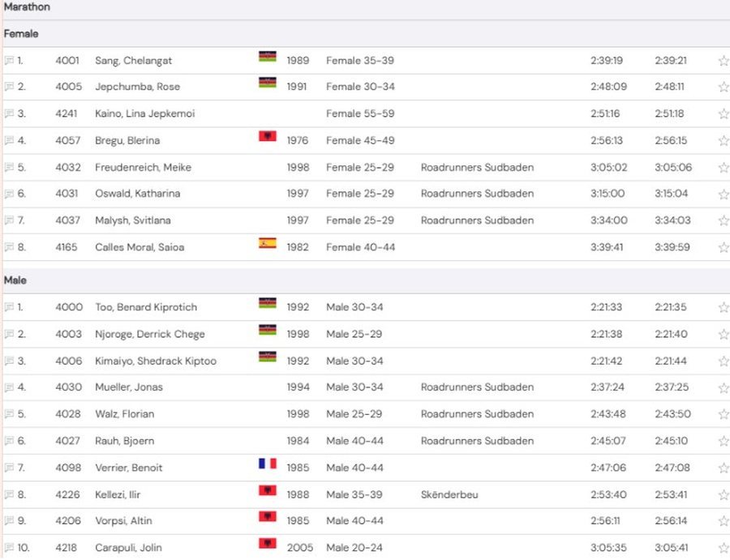Viewport: 730px width, 560px height.
Task: Click Spanish flag for Calles Moral, Saioa
Action: (x=268, y=243)
